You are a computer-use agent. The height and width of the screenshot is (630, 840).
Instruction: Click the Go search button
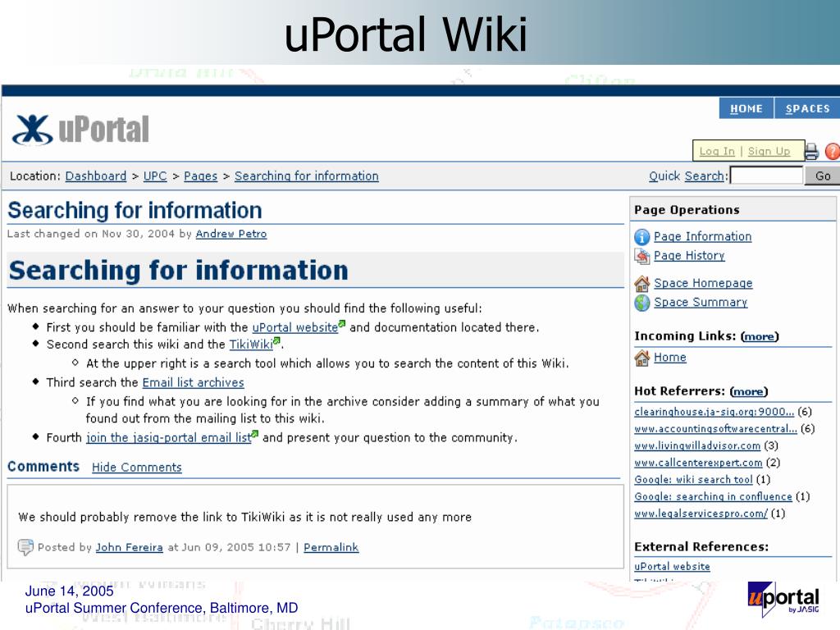click(x=822, y=176)
